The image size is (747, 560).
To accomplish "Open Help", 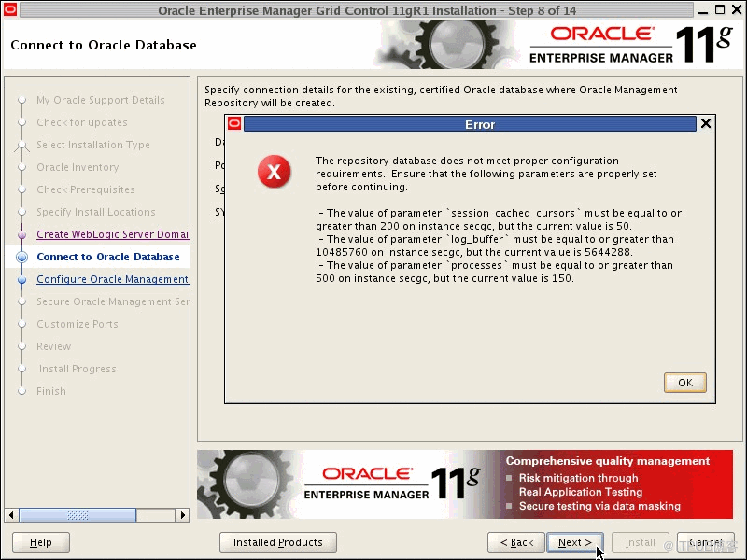I will pyautogui.click(x=41, y=542).
